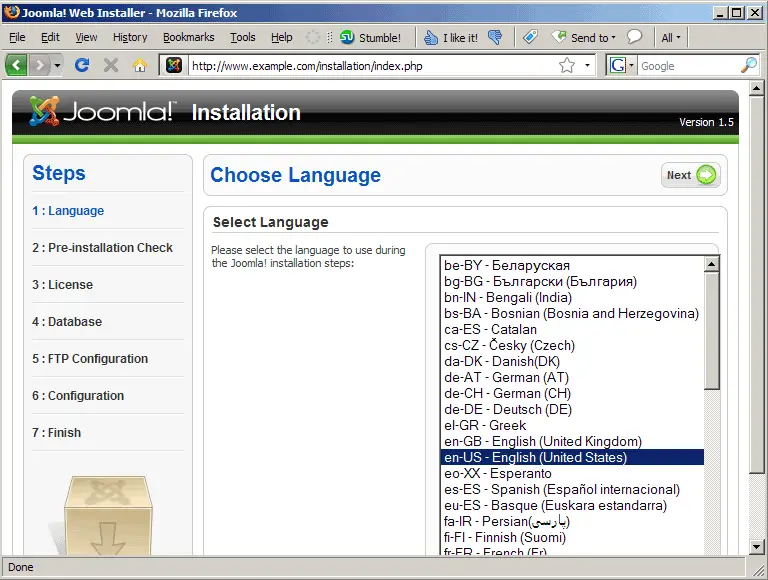Screen dimensions: 768x580
Task: Click the language list scrollbar thumb
Action: [x=711, y=331]
